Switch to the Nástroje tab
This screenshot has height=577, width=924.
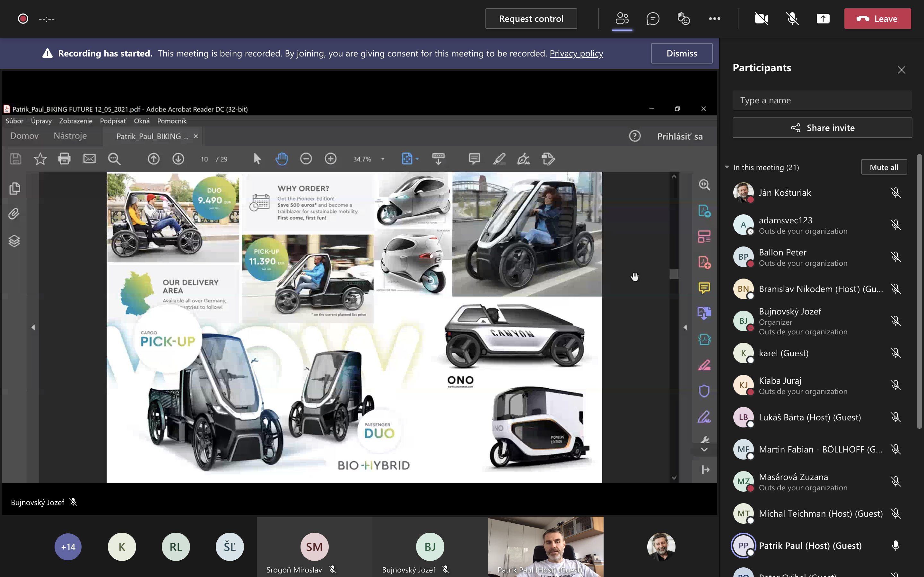70,136
